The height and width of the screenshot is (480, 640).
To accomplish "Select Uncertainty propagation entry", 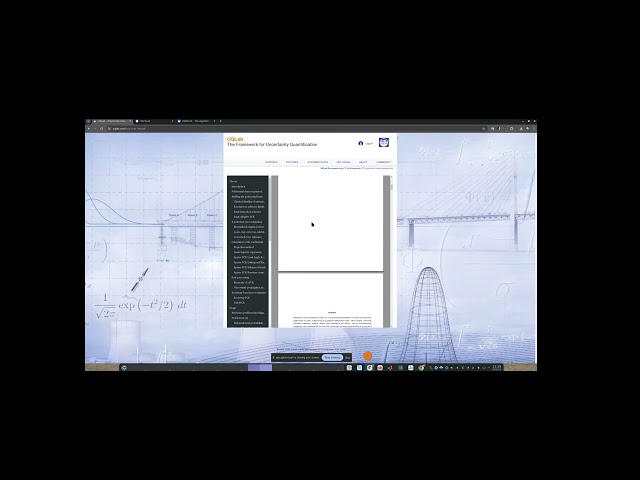I will point(249,287).
